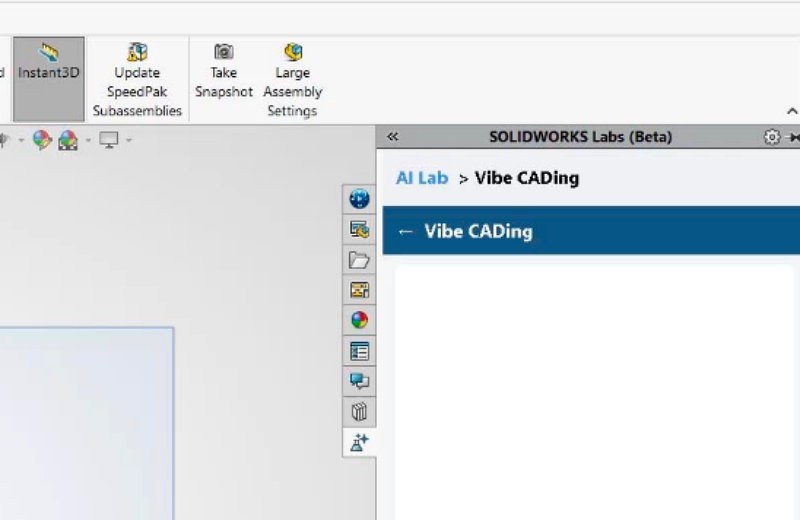Open the View Settings monitor icon
The height and width of the screenshot is (520, 800).
109,139
